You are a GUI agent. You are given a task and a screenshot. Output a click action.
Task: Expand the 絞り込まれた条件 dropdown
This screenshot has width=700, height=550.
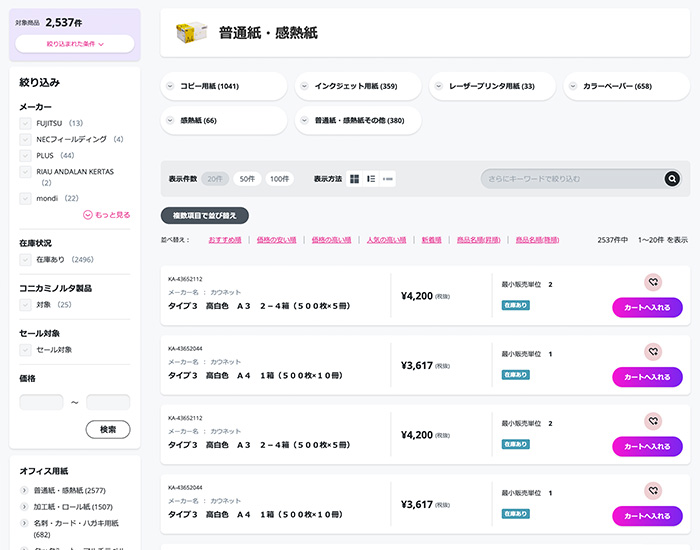pyautogui.click(x=75, y=44)
